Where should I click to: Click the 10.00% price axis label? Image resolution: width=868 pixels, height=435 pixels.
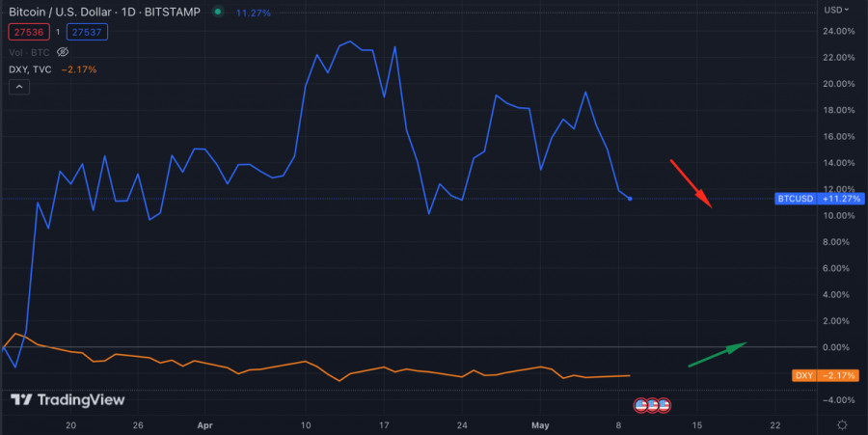839,216
